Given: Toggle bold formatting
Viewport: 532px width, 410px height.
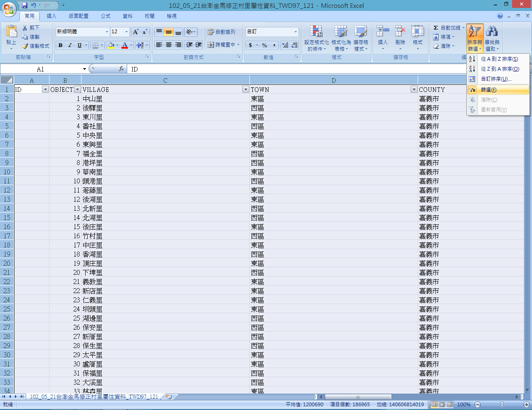Looking at the screenshot, I should click(61, 45).
